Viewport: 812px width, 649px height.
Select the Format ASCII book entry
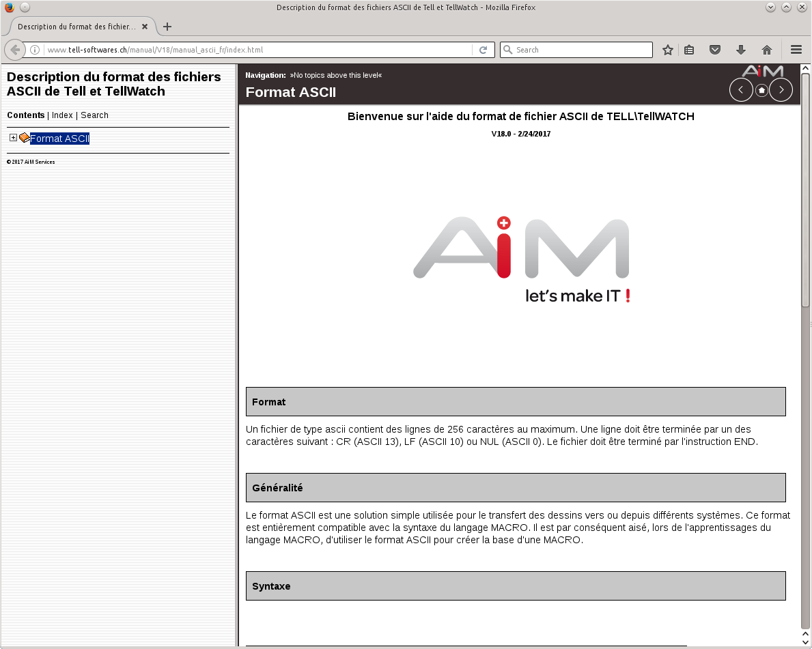(59, 139)
